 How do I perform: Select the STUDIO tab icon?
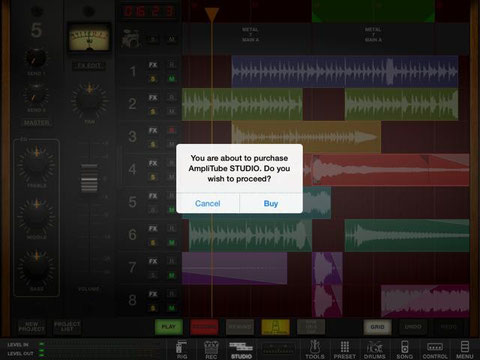point(241,349)
